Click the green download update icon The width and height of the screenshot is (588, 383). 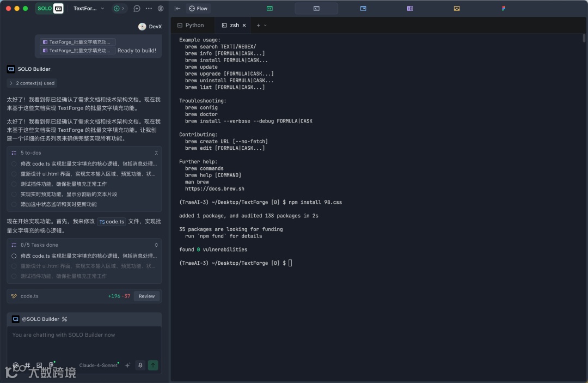(117, 8)
